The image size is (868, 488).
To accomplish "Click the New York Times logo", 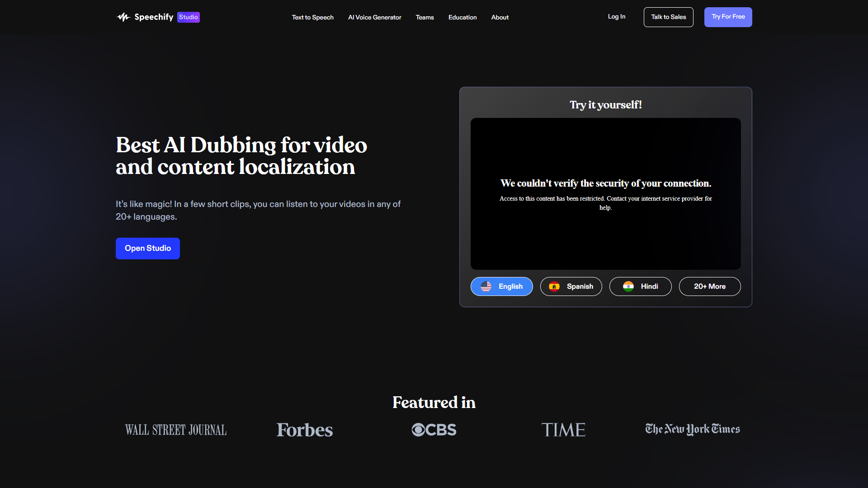I will click(692, 430).
